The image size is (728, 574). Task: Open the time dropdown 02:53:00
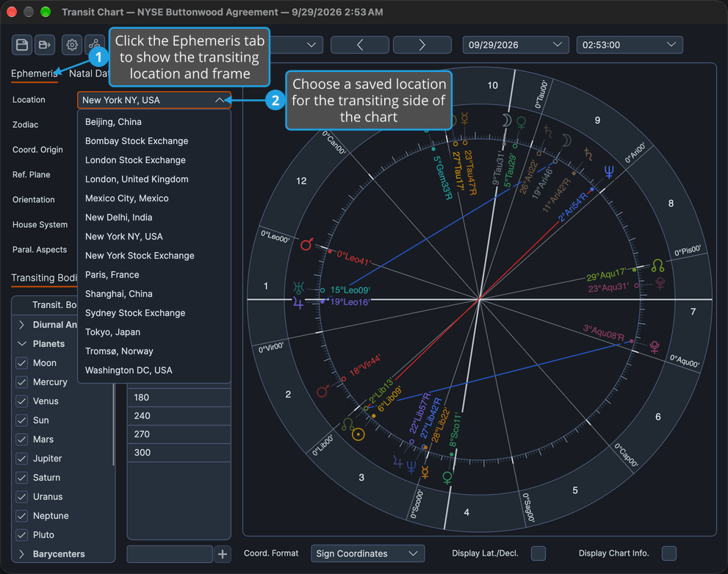pyautogui.click(x=630, y=45)
